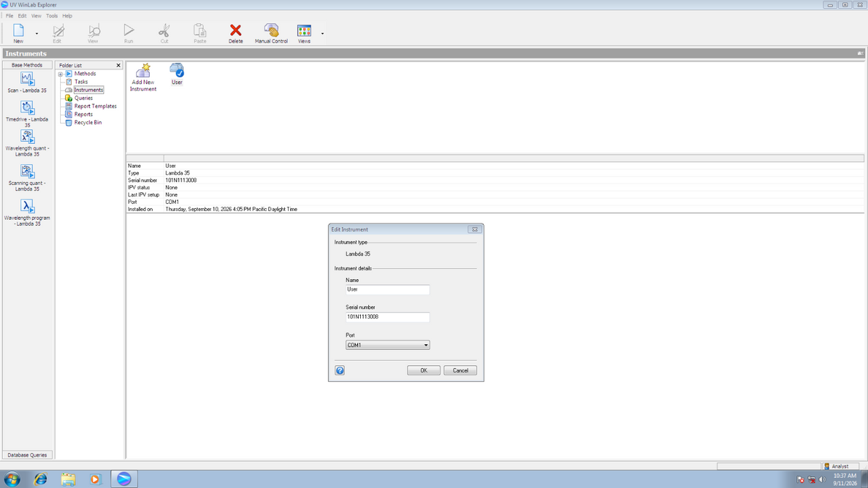Open the Help menu

67,16
